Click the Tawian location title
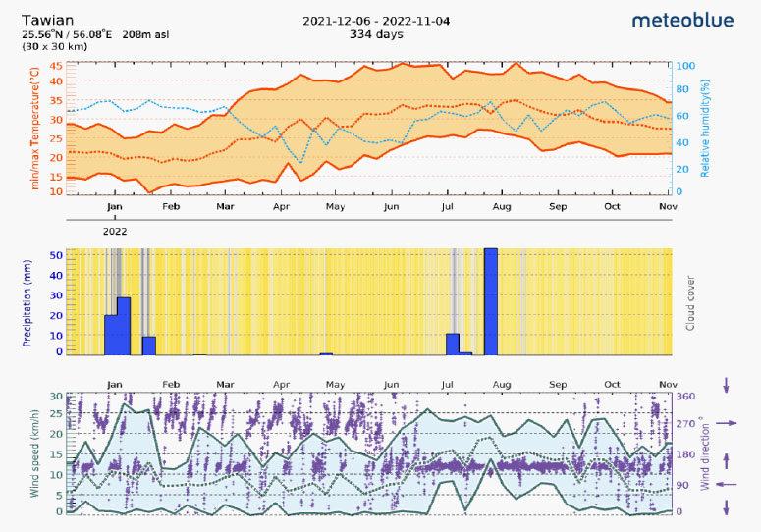Screen dimensions: 761x532 pos(47,20)
